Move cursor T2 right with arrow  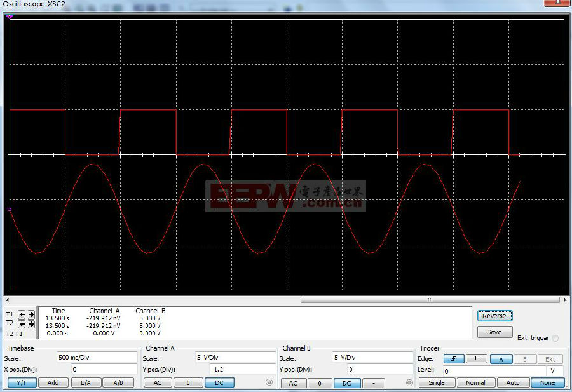[31, 324]
